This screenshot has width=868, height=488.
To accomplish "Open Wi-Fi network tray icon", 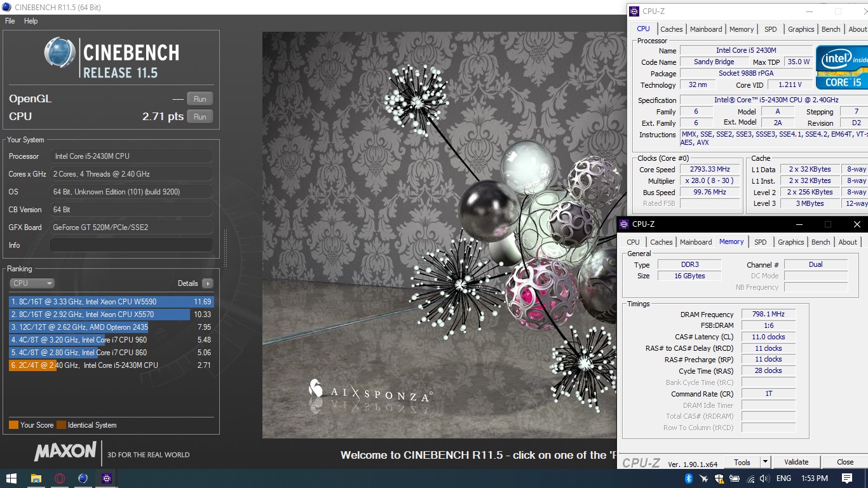I will click(750, 478).
